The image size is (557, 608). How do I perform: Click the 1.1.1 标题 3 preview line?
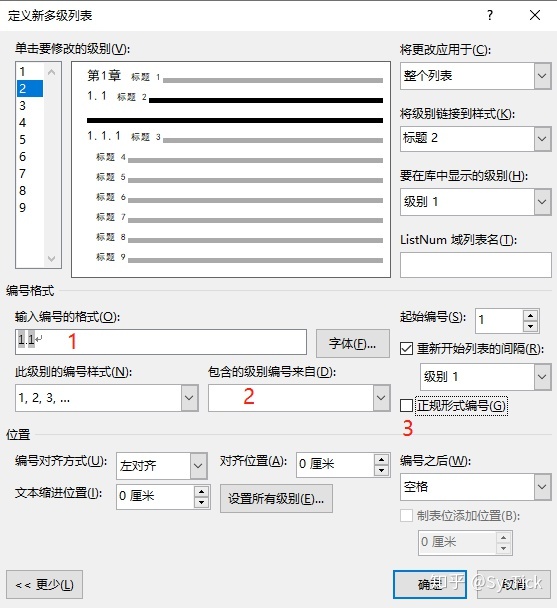click(235, 136)
